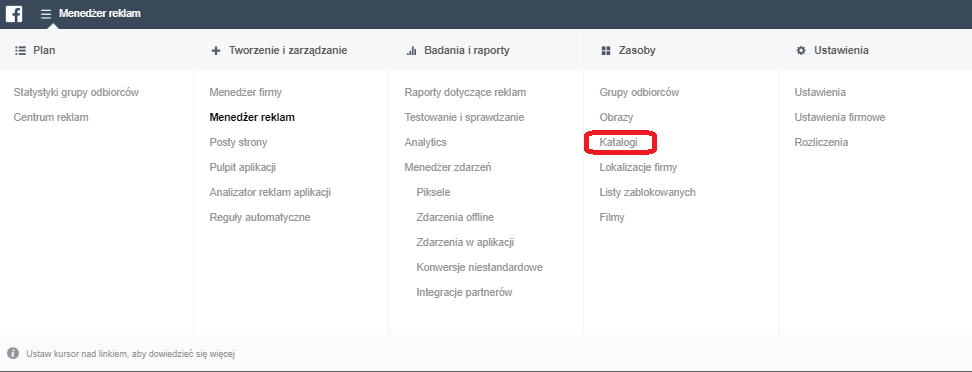Open Menedżer zdarzeń
Viewport: 972px width, 372px height.
coord(448,167)
